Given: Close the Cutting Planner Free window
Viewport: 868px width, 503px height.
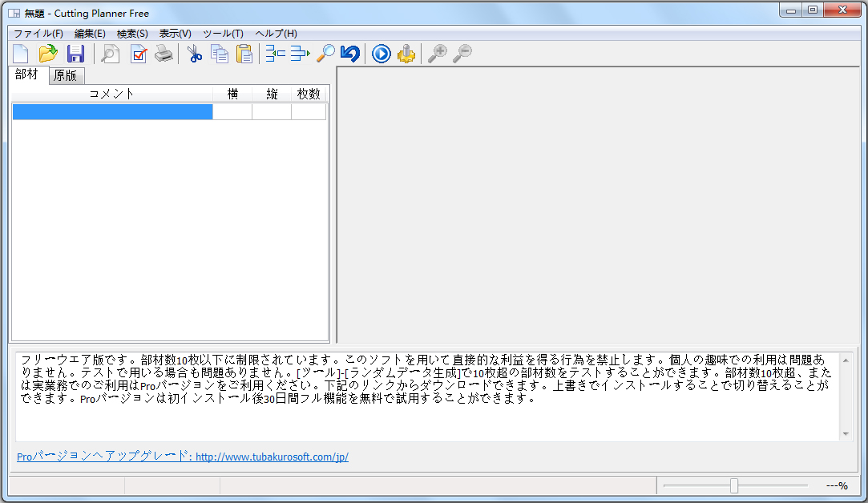Looking at the screenshot, I should (842, 10).
